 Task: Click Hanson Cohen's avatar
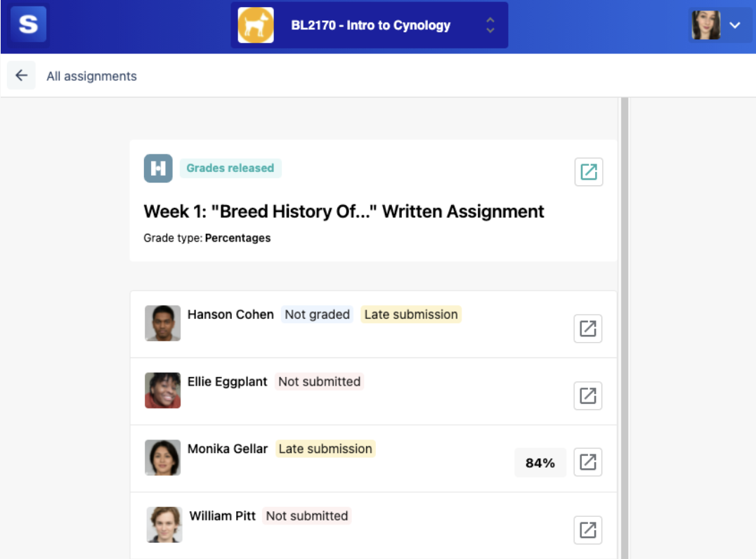(163, 323)
